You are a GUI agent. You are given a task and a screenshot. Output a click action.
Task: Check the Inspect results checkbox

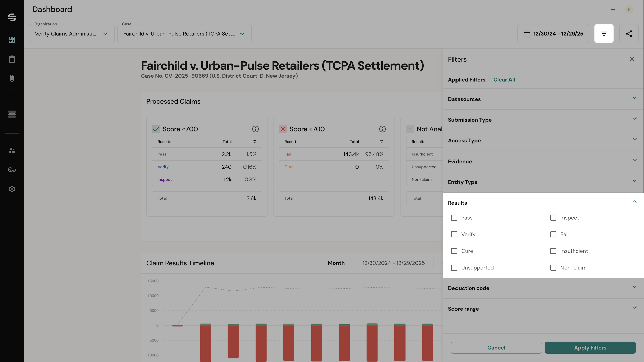553,218
